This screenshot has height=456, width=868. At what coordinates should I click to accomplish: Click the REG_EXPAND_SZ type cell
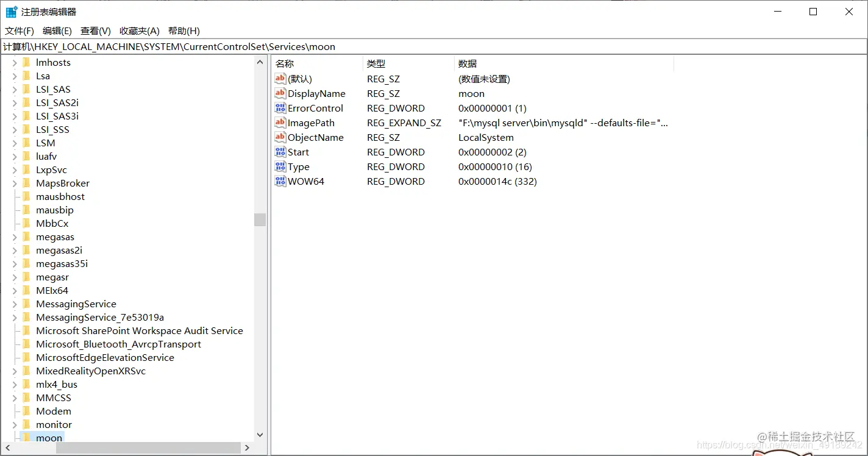click(404, 123)
